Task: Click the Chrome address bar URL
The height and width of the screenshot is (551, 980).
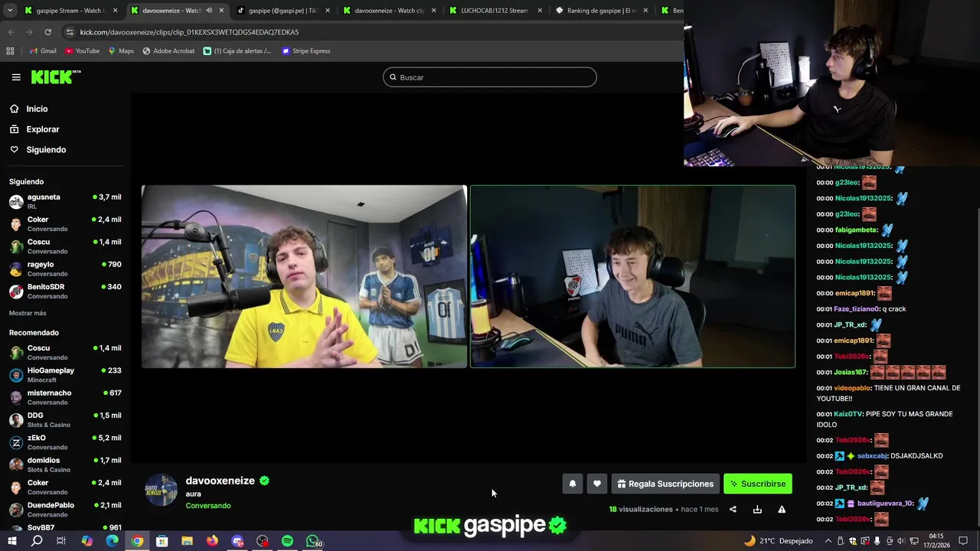Action: click(x=189, y=32)
